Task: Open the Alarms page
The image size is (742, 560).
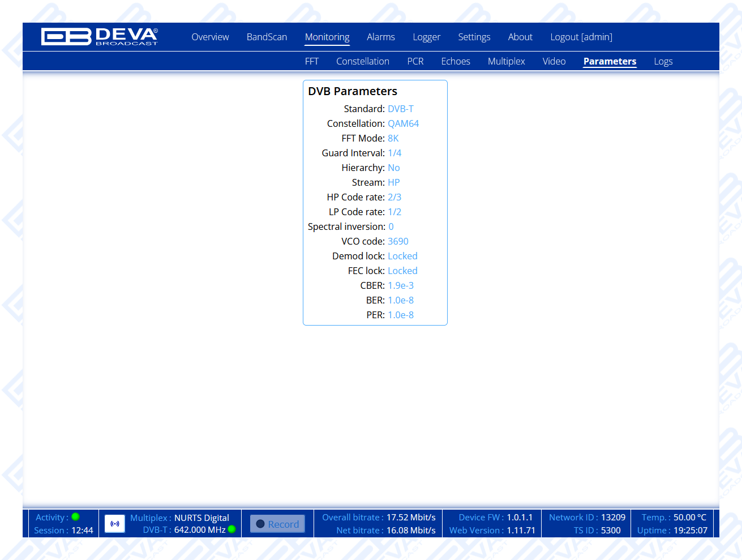Action: (381, 37)
